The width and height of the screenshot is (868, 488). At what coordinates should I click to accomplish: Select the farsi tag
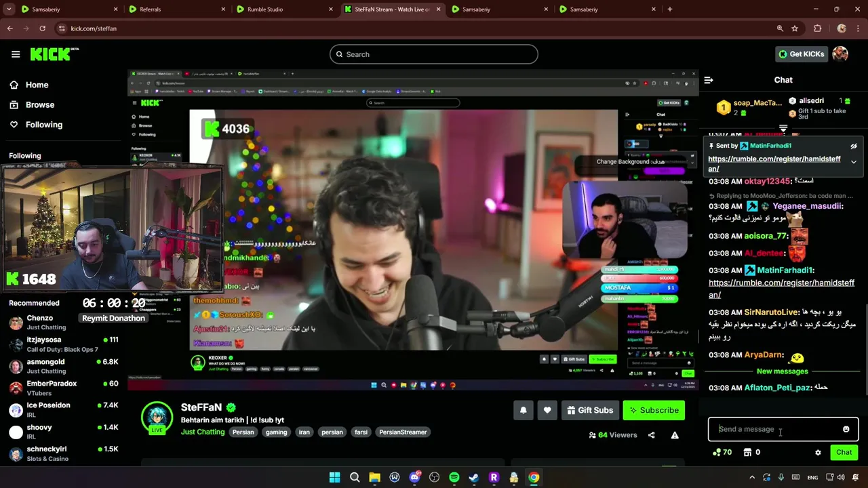[x=361, y=432]
